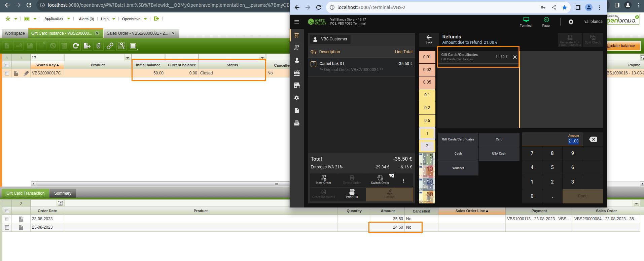The height and width of the screenshot is (261, 644).
Task: Click the split view layout icon in the toolbar
Action: pyautogui.click(x=133, y=46)
